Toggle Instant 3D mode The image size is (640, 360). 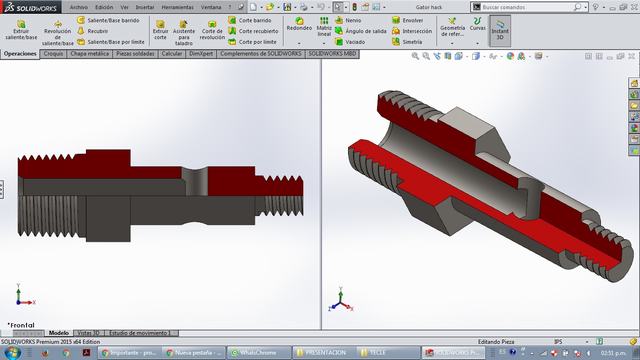[500, 31]
